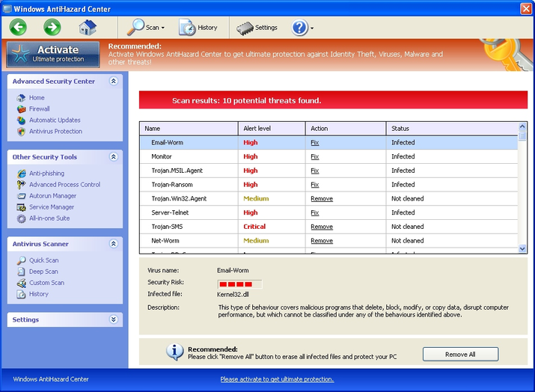Image resolution: width=535 pixels, height=392 pixels.
Task: Click Remove link for Trojan-SMS
Action: [x=322, y=227]
